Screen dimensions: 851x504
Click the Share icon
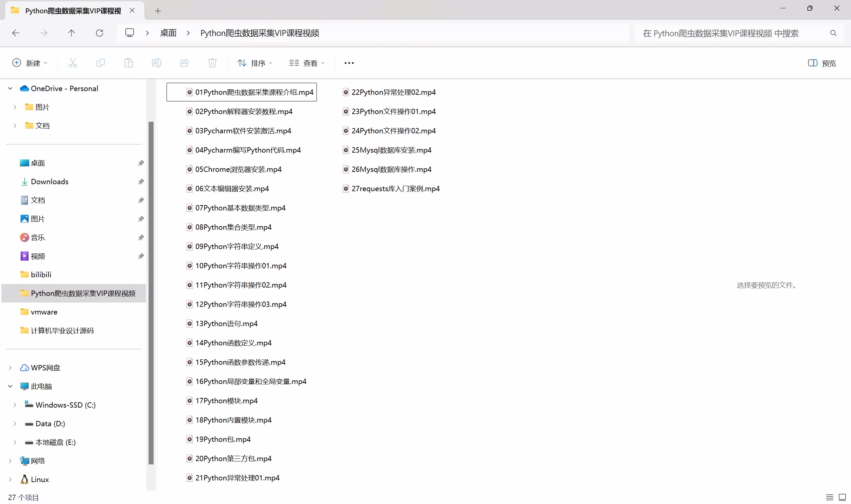click(x=184, y=63)
